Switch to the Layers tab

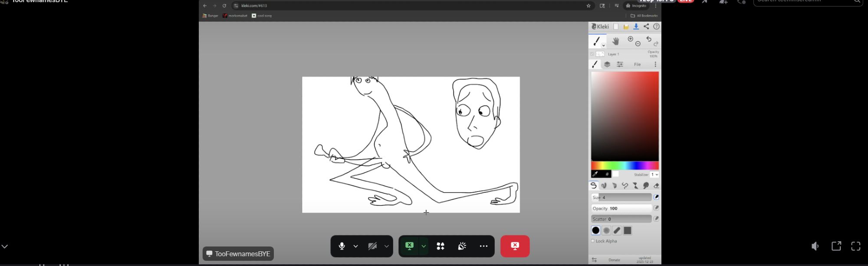tap(607, 65)
